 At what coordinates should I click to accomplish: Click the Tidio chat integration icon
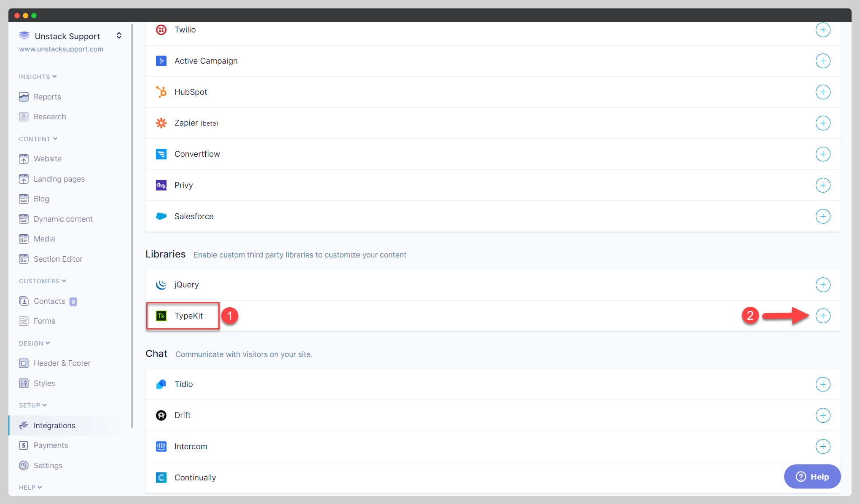(x=161, y=383)
